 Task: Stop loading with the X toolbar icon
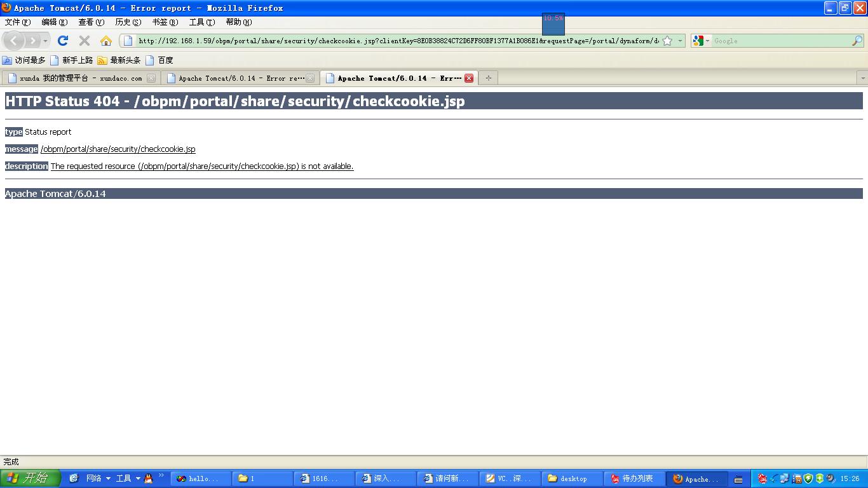(84, 41)
